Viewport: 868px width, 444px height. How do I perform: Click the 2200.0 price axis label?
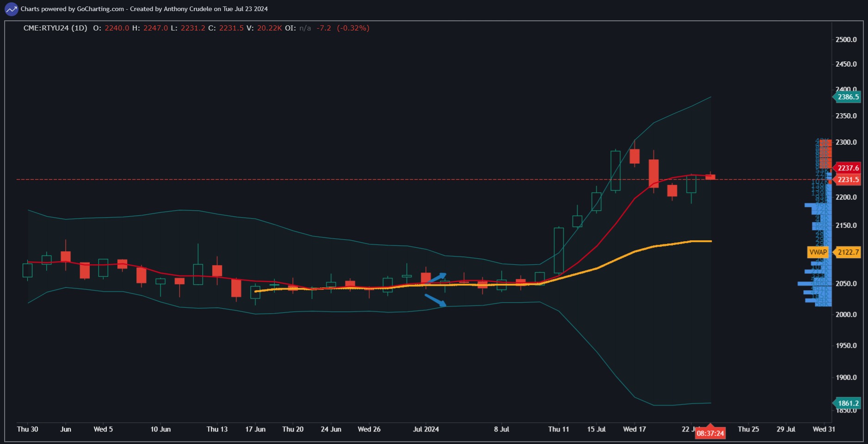coord(846,197)
